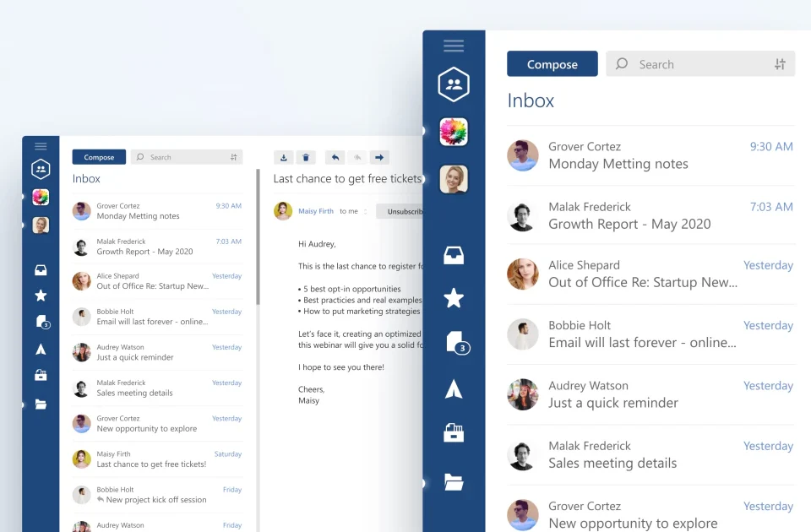
Task: Select the inbox tray icon in large sidebar
Action: (454, 255)
